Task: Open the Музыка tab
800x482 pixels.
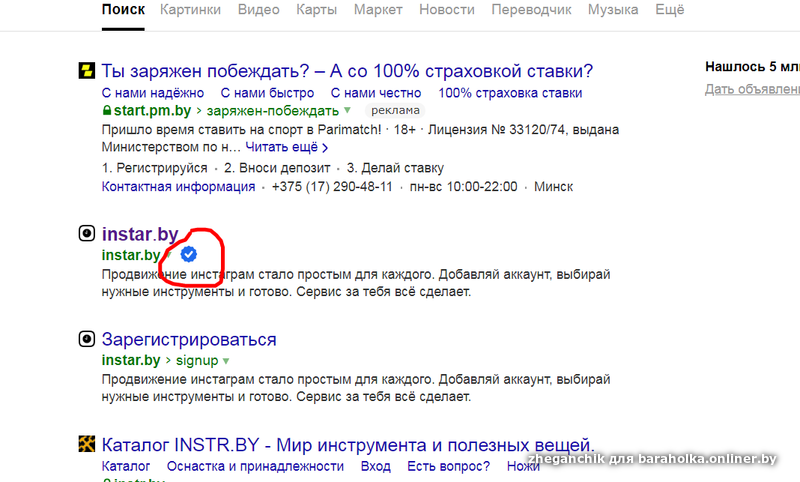Action: click(613, 10)
